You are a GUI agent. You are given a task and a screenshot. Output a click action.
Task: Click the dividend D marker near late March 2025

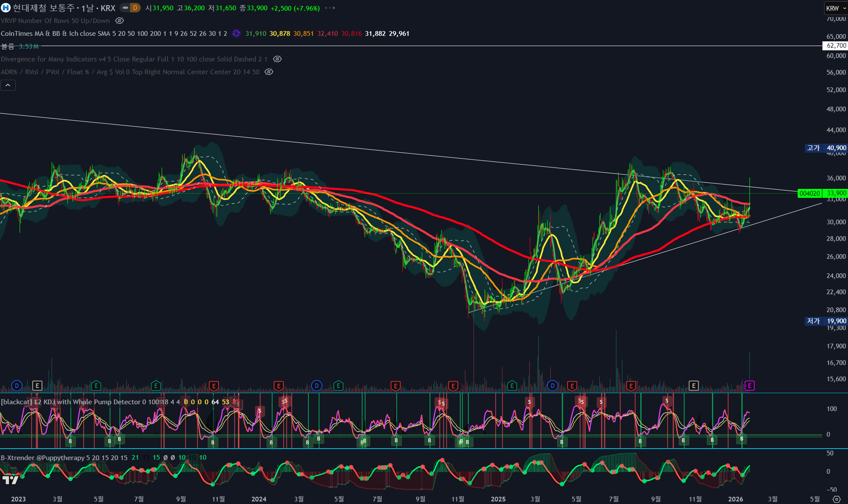(552, 386)
